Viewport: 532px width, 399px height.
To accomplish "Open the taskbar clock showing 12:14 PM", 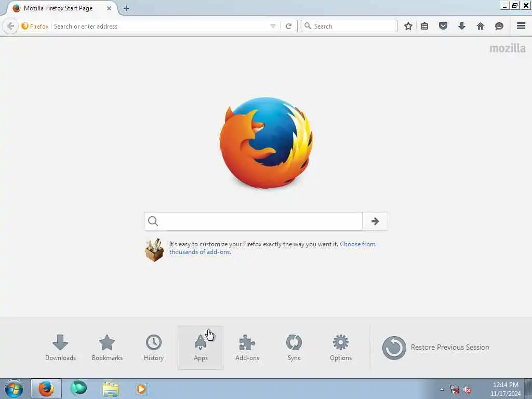I will click(506, 389).
